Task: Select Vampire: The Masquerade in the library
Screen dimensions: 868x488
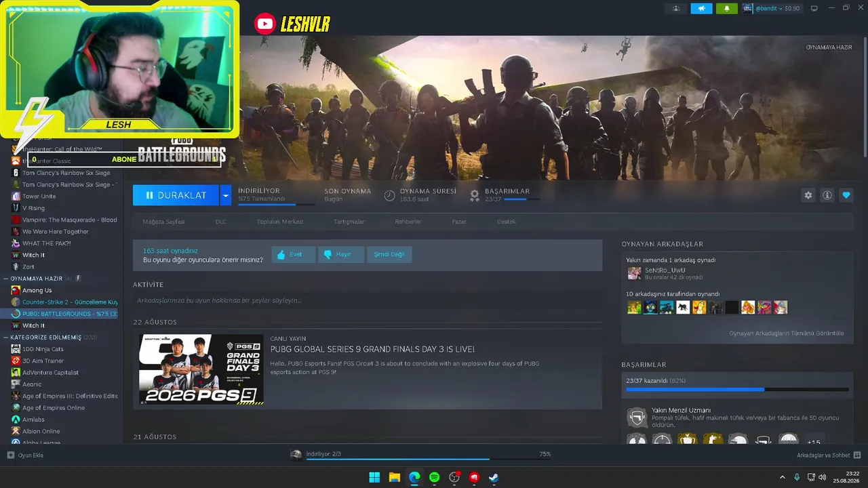Action: pyautogui.click(x=69, y=220)
